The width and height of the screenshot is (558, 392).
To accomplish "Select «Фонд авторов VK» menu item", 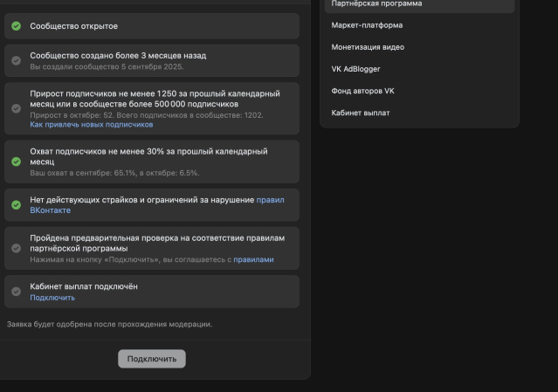I will 362,91.
